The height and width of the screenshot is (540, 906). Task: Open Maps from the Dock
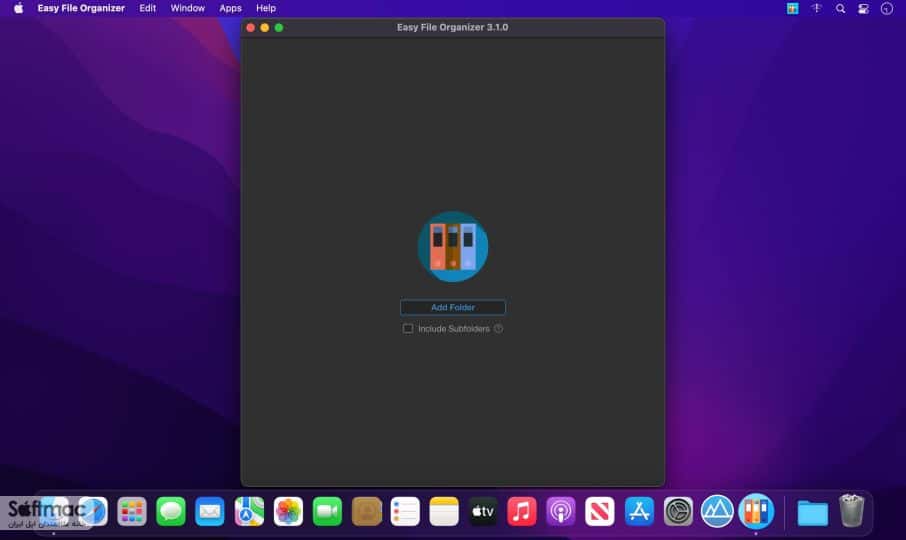tap(249, 512)
